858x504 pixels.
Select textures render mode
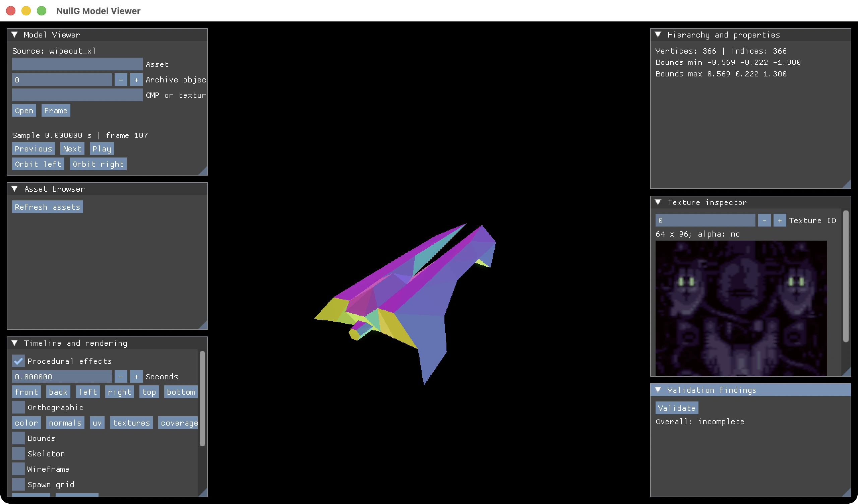pyautogui.click(x=131, y=423)
